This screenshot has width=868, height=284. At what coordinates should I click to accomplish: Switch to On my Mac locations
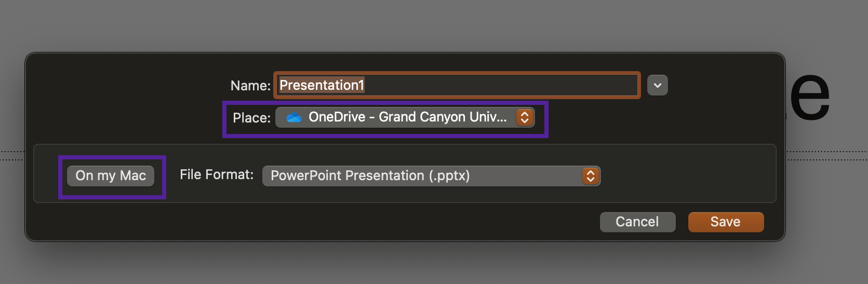pyautogui.click(x=111, y=176)
